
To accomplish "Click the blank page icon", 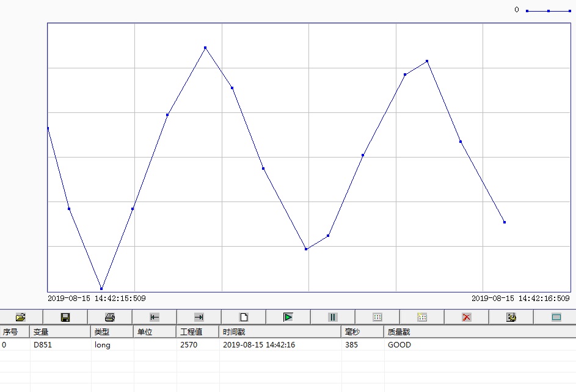I will [x=244, y=317].
